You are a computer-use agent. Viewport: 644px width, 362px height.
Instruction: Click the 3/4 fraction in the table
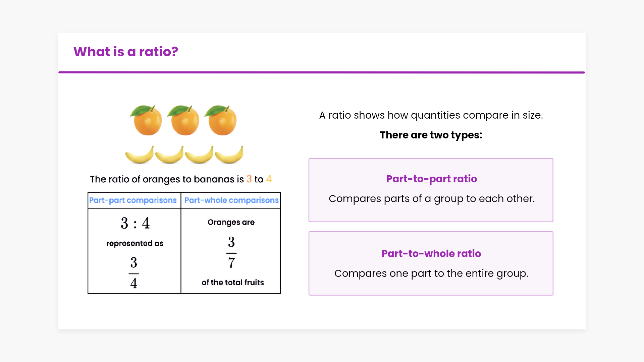(134, 273)
